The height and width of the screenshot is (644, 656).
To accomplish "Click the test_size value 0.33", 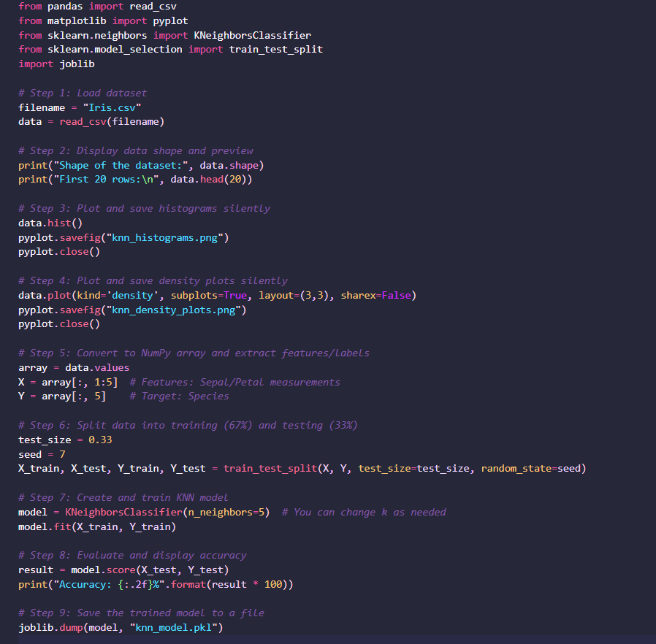I will (100, 440).
